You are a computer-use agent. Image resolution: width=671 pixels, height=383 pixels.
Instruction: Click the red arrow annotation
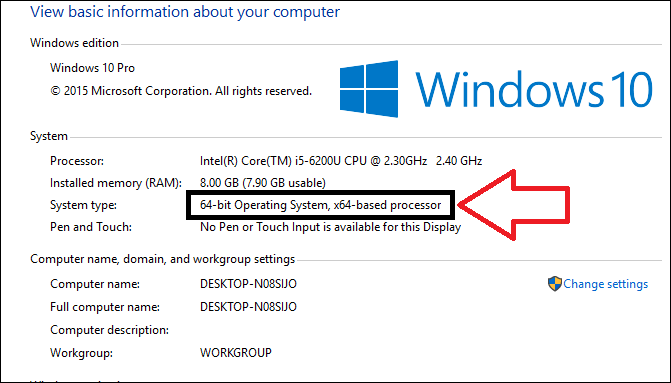(514, 205)
